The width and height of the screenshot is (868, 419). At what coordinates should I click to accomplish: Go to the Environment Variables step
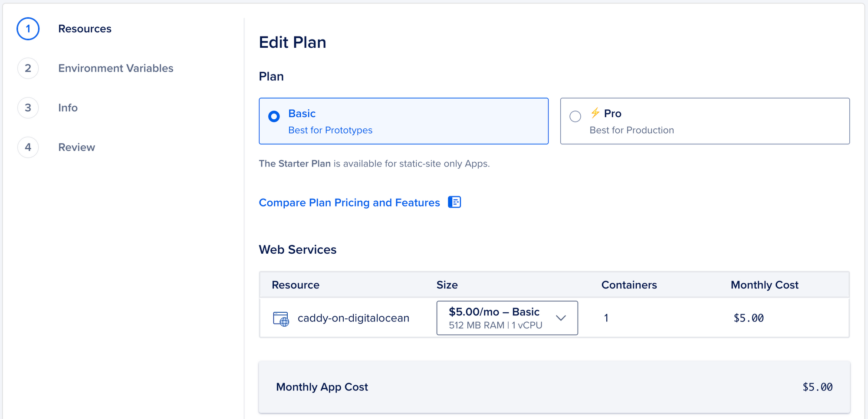pos(115,68)
